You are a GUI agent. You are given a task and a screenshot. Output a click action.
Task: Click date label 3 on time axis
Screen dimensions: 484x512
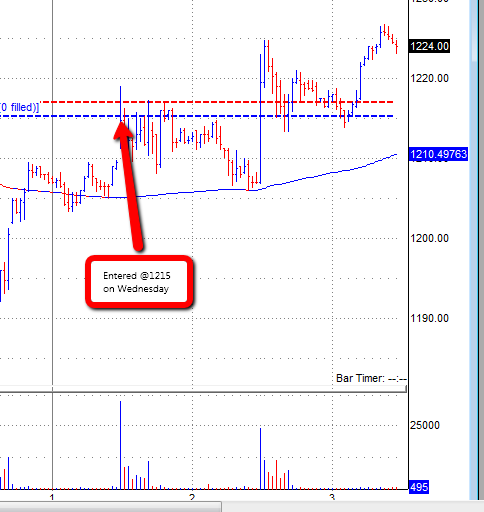click(332, 498)
